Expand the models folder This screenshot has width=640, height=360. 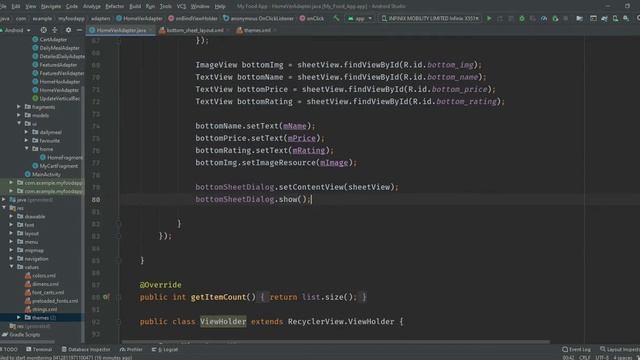pyautogui.click(x=19, y=115)
